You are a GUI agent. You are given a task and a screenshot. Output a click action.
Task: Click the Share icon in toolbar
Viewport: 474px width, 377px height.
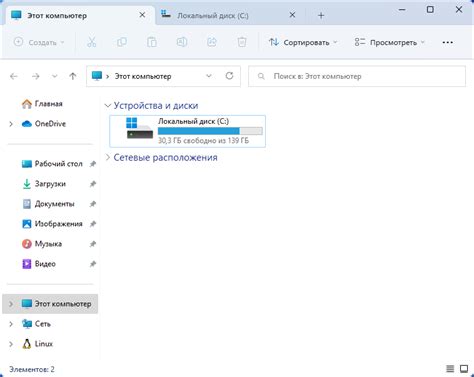212,42
